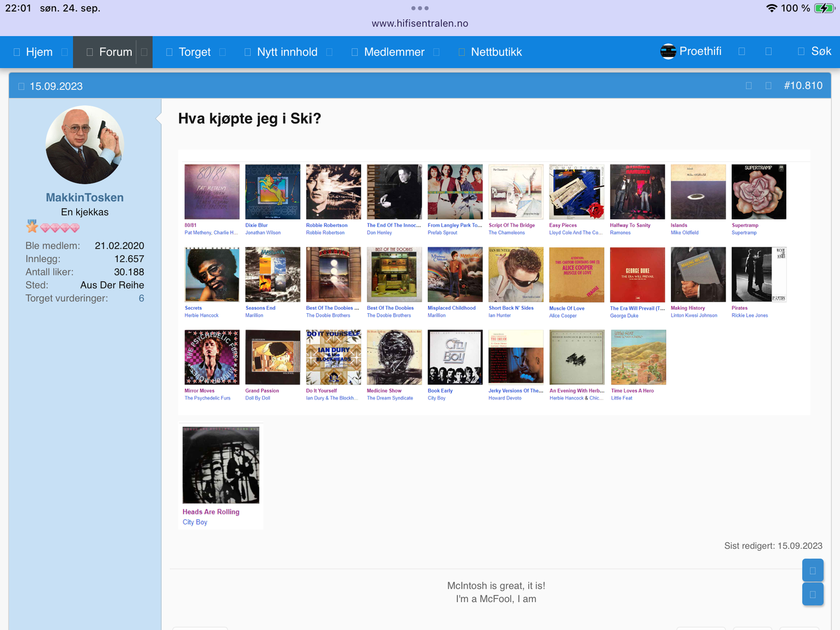Open the Misplaced Childhood album cover
This screenshot has width=840, height=630.
click(x=455, y=275)
